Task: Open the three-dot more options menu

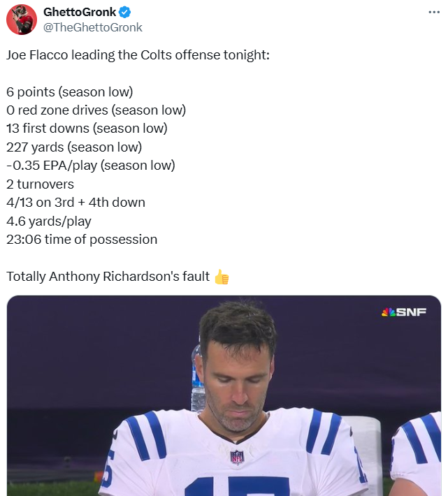Action: pyautogui.click(x=434, y=12)
